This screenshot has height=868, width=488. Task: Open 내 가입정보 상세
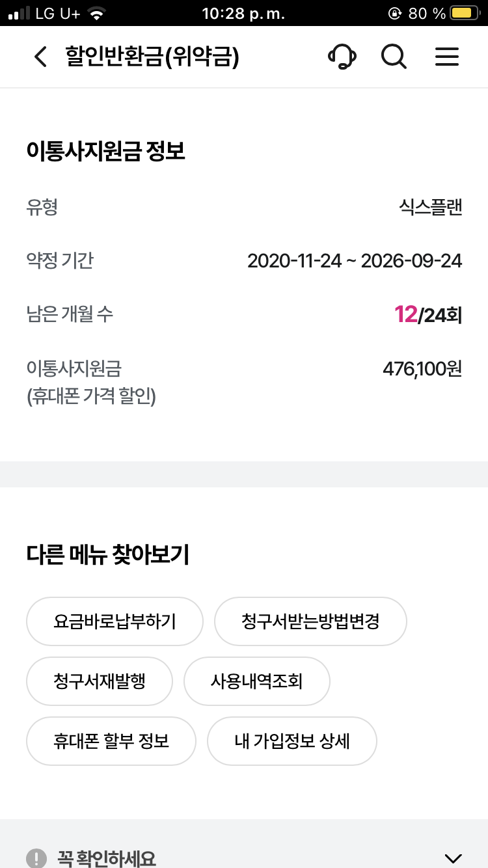pyautogui.click(x=292, y=741)
